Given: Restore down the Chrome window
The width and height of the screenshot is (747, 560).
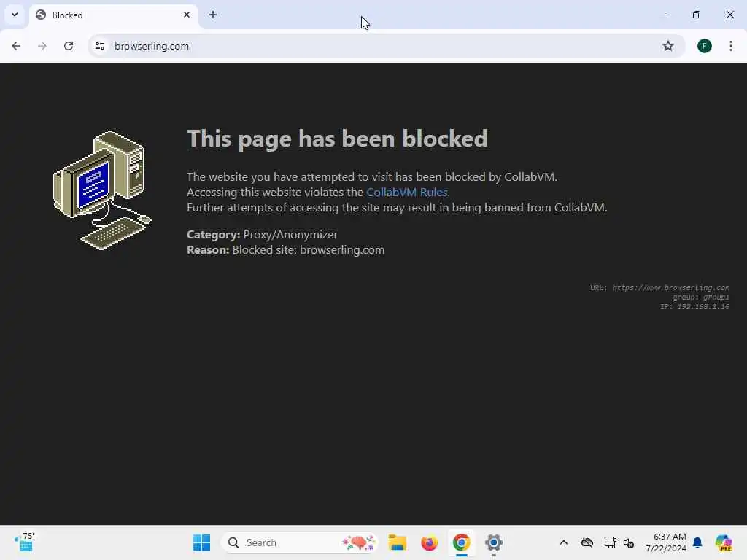Looking at the screenshot, I should pyautogui.click(x=697, y=15).
